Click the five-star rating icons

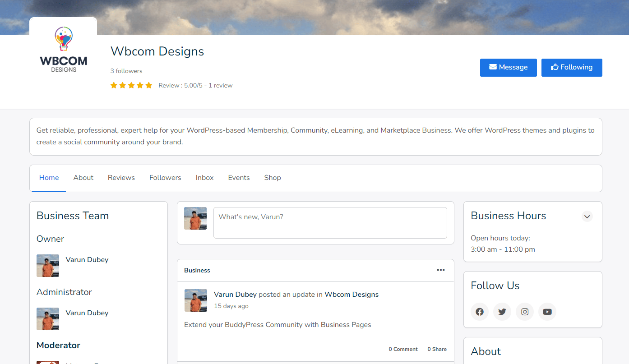click(x=131, y=85)
